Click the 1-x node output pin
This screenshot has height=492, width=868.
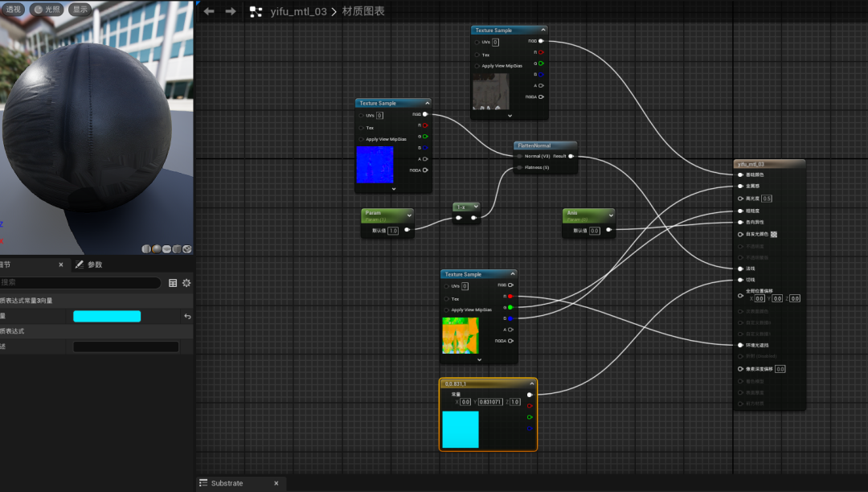[x=474, y=218]
